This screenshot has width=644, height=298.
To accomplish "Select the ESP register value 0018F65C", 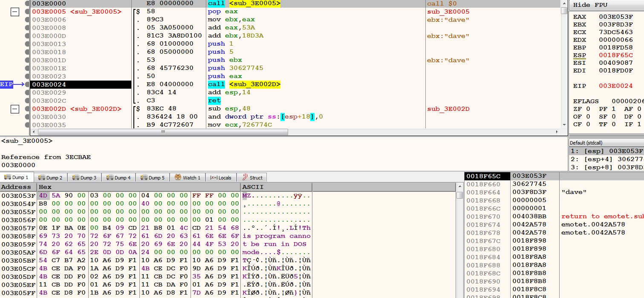I will pyautogui.click(x=616, y=55).
